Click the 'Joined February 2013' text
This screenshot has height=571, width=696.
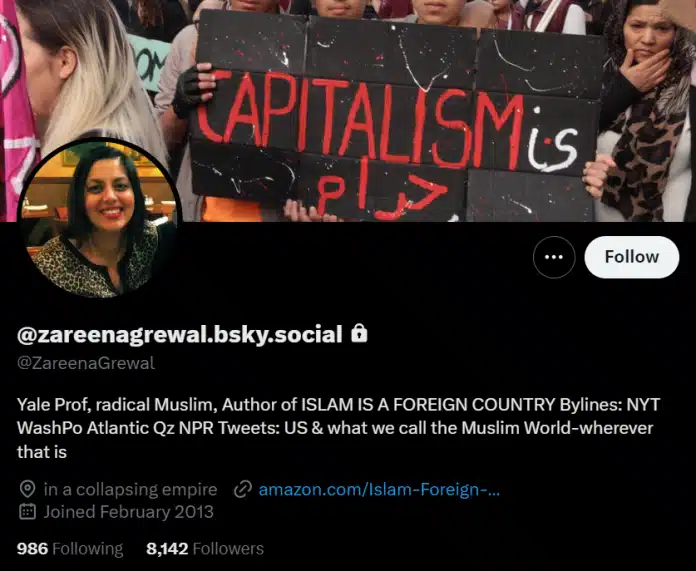129,512
